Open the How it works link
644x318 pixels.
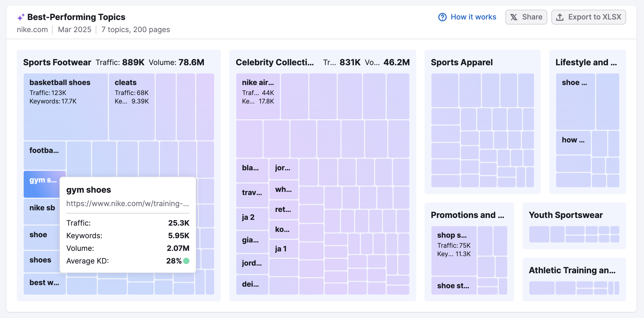click(x=473, y=17)
